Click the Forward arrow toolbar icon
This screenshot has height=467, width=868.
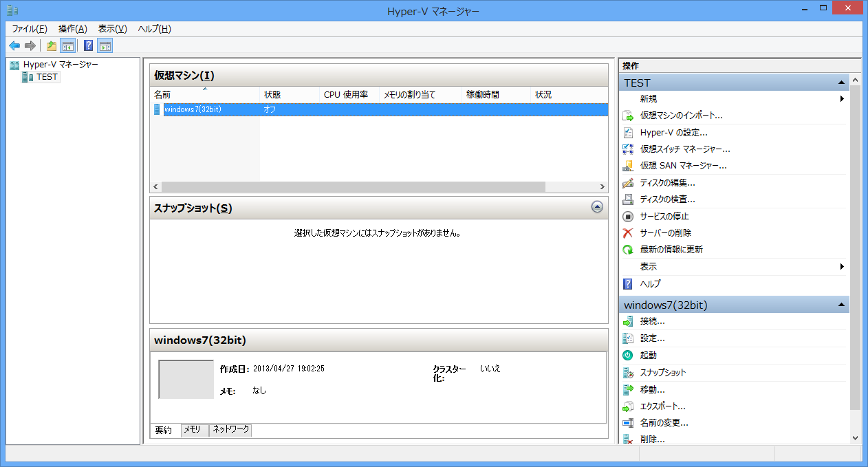point(30,46)
